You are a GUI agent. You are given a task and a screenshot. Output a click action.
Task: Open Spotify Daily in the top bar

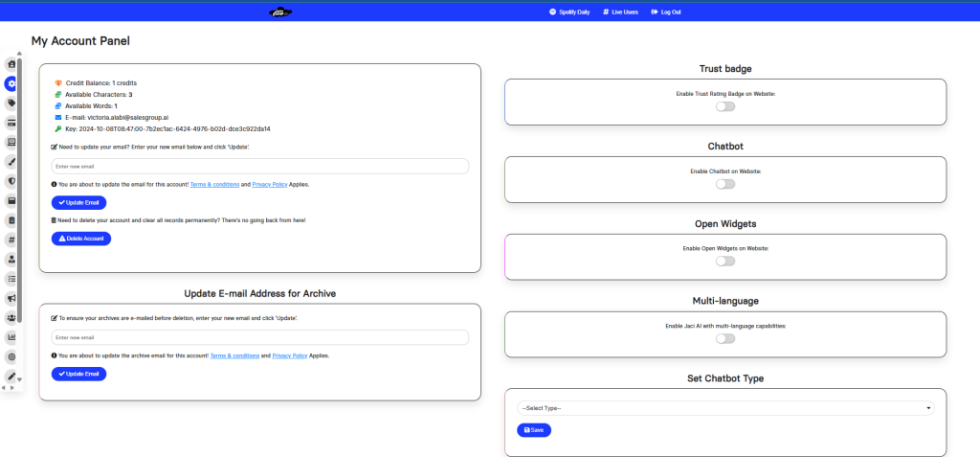click(x=569, y=11)
